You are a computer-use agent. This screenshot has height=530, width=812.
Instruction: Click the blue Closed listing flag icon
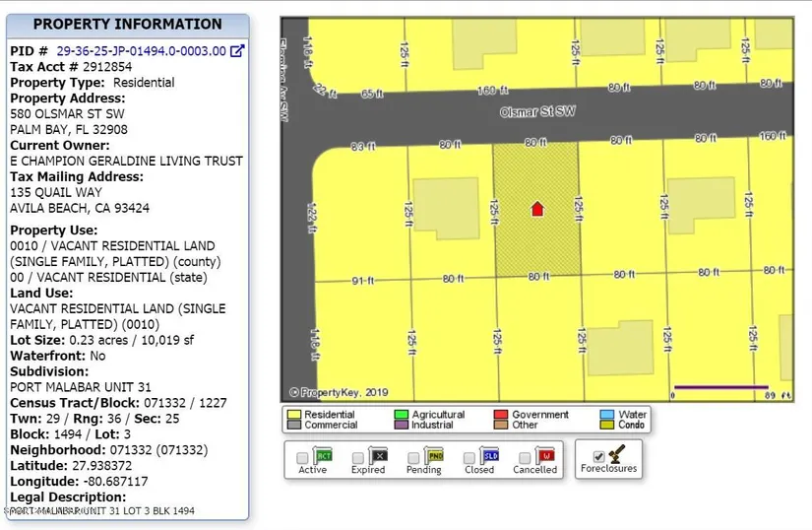click(490, 455)
